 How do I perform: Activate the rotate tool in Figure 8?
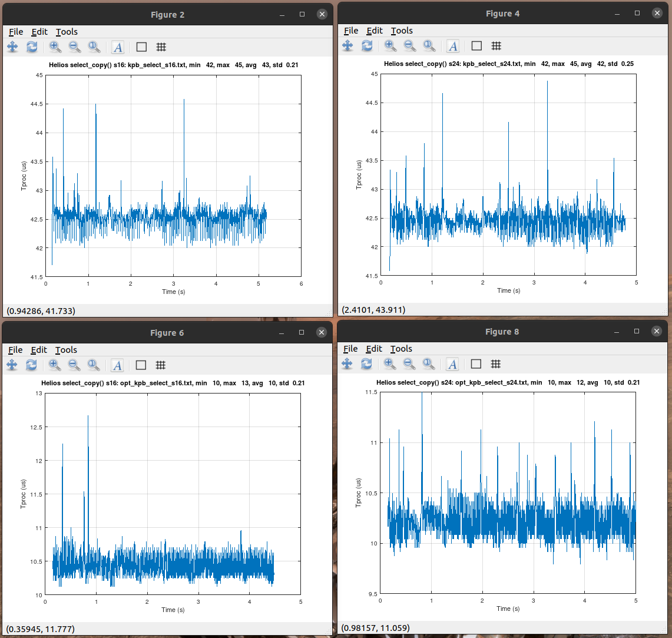(x=367, y=363)
